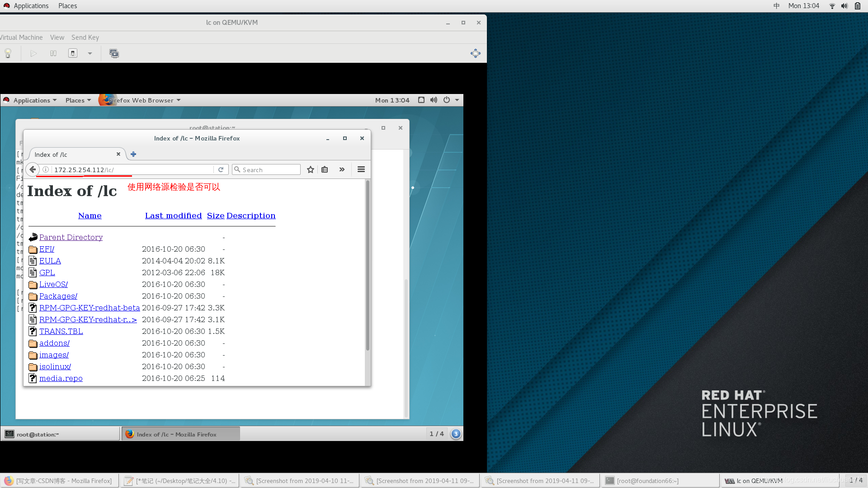Open the GPL file link
This screenshot has height=488, width=868.
point(47,272)
